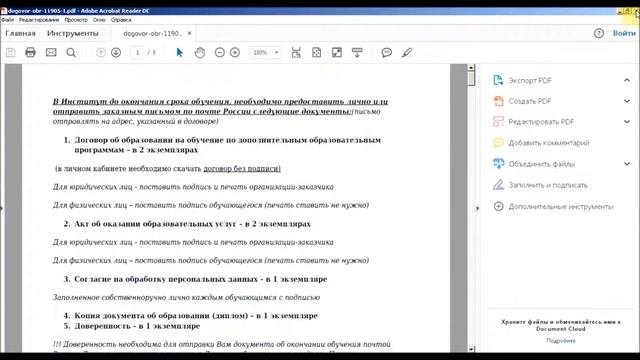Zoom out with minus icon
640x360 pixels.
(220, 52)
